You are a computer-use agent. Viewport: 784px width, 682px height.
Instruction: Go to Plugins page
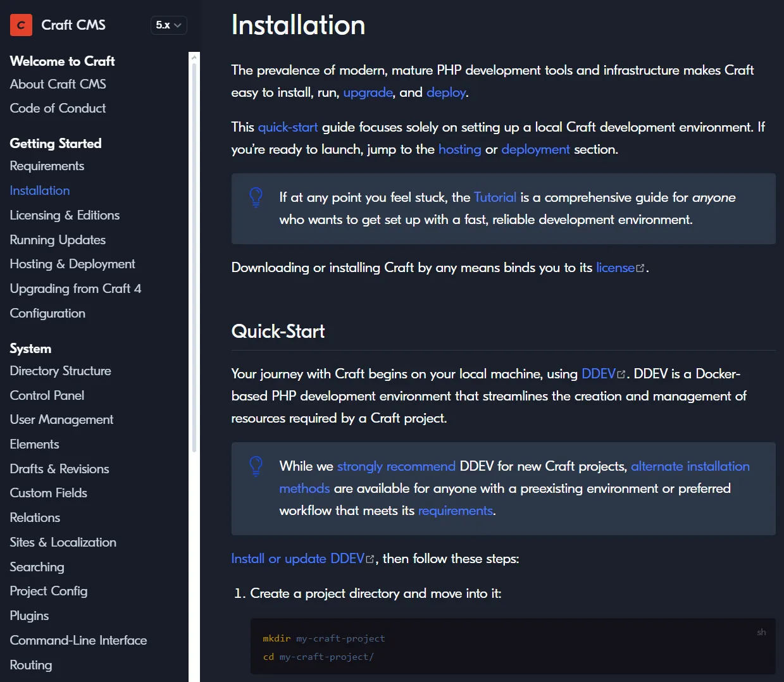(x=30, y=616)
